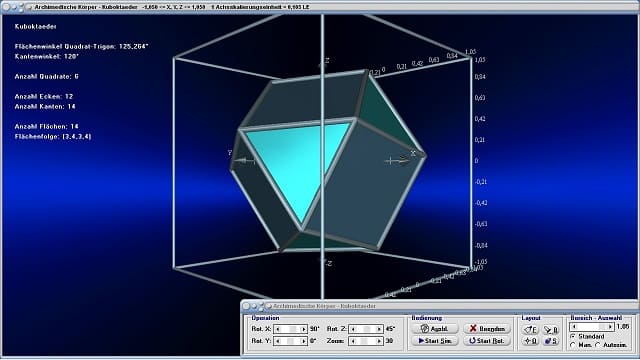Increase Rot. X with right arrow
This screenshot has width=640, height=360.
(x=303, y=329)
